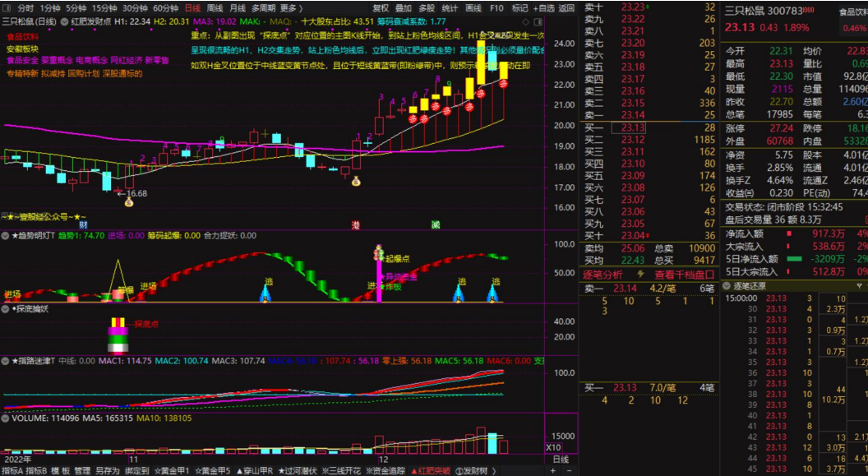This screenshot has height=476, width=868.
Task: Open dropdown beside 红肥发财点 indicator name
Action: [x=65, y=21]
